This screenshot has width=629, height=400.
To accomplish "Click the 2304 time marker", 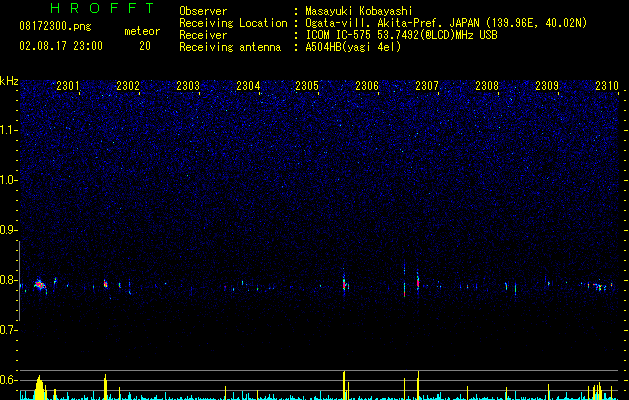I will coord(248,86).
